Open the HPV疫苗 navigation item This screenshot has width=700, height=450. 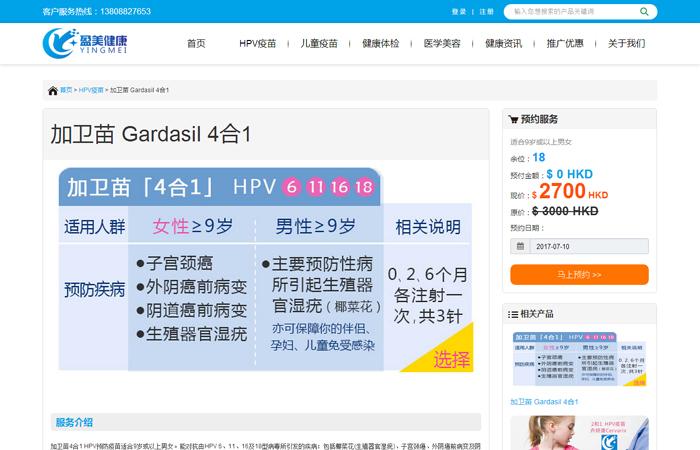(x=258, y=43)
